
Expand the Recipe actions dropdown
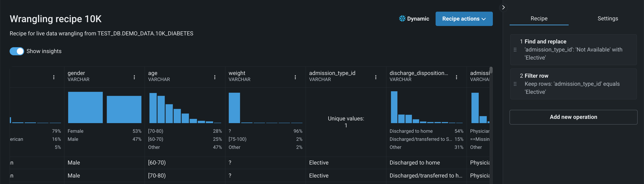click(x=464, y=19)
